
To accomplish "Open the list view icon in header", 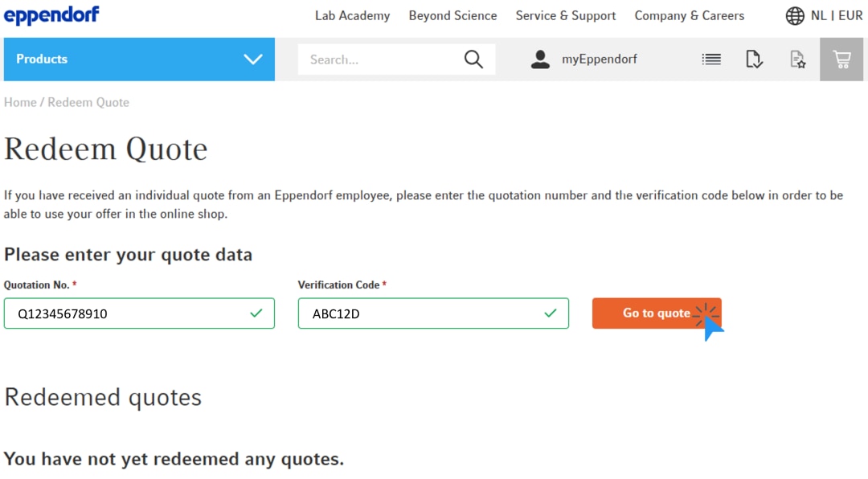I will click(711, 59).
